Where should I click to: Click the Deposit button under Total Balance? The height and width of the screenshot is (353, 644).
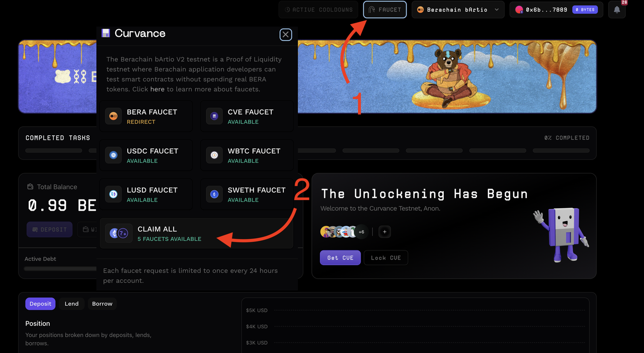[x=50, y=229]
